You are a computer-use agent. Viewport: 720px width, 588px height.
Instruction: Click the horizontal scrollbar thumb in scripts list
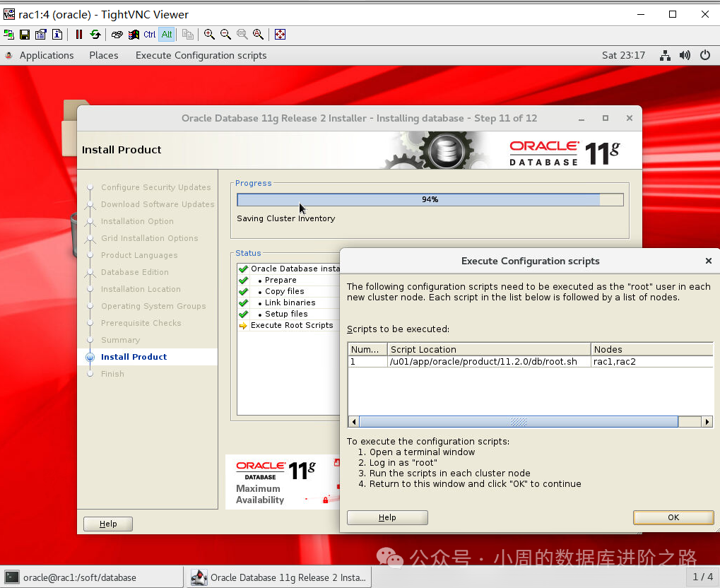(519, 421)
